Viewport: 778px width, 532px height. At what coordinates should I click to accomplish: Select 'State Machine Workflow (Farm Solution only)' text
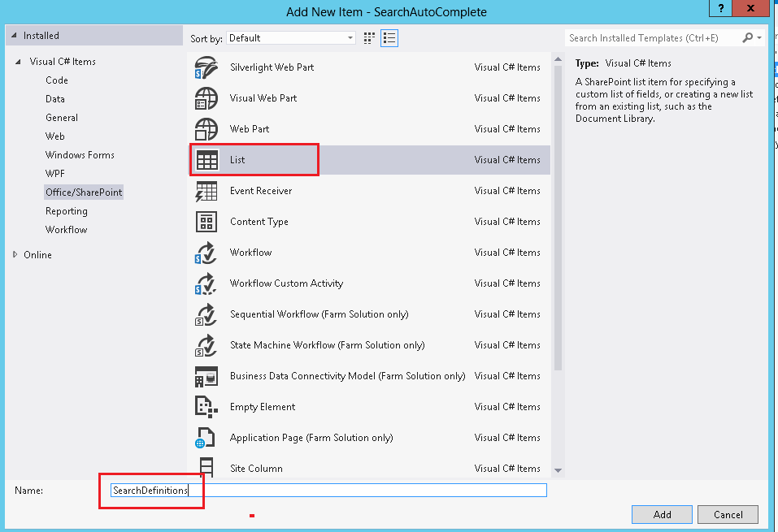tap(328, 345)
